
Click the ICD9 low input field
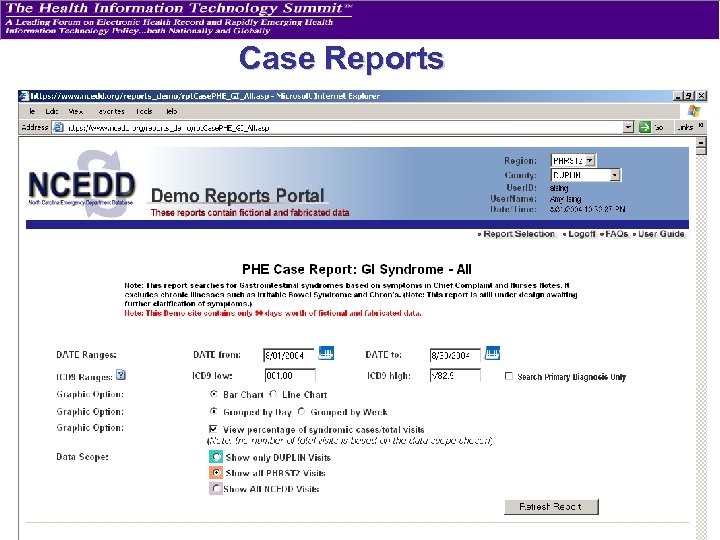(290, 376)
